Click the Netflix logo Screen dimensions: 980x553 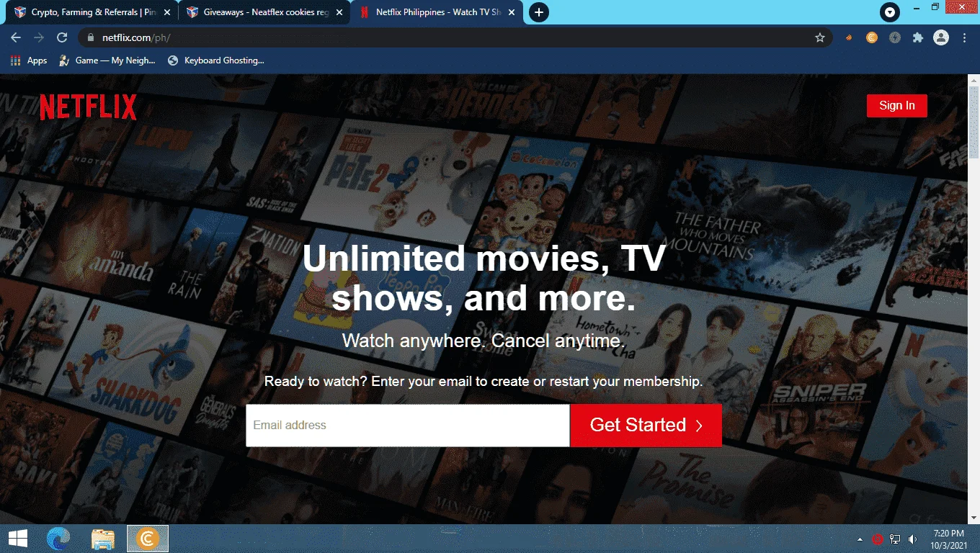click(x=88, y=107)
